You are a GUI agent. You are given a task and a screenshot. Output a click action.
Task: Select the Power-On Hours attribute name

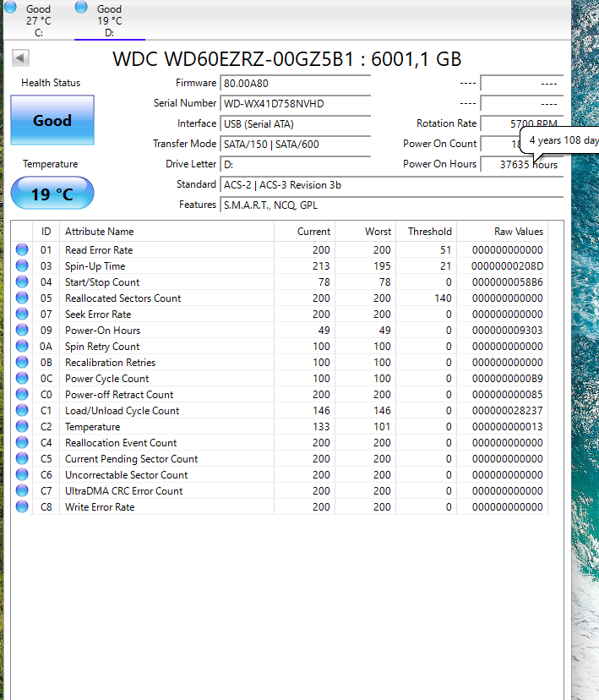click(x=102, y=331)
